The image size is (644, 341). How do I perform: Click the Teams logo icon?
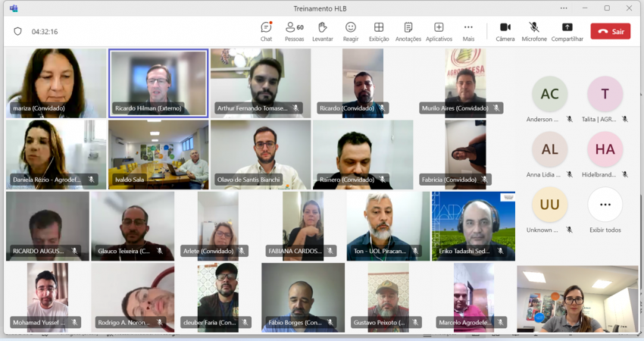14,8
